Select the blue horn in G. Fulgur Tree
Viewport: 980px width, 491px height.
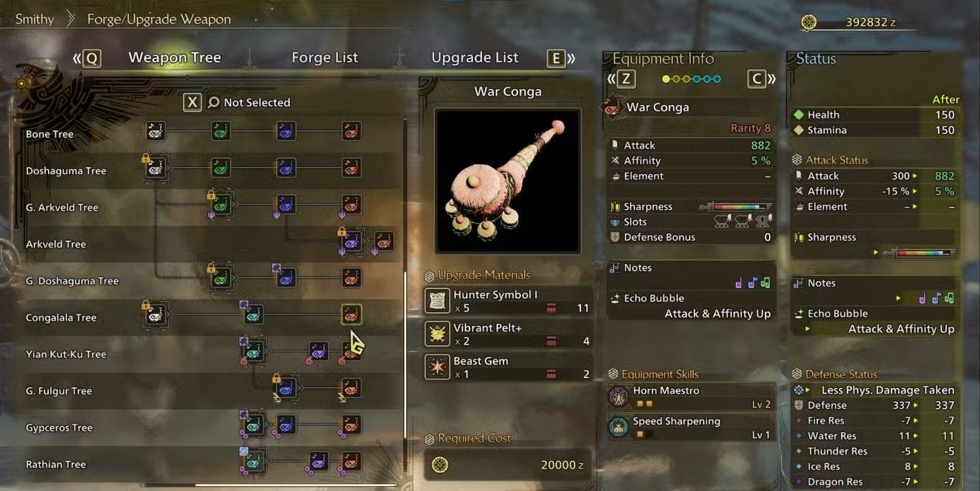point(286,388)
